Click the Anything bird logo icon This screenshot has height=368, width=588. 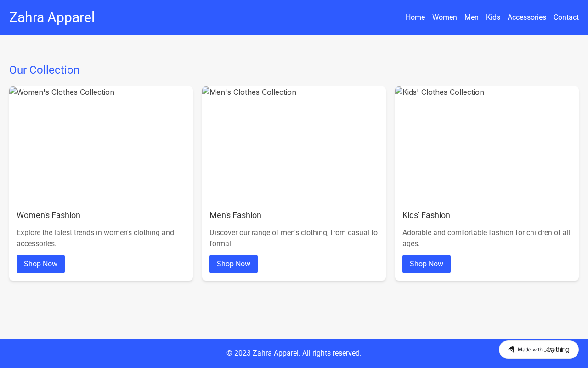pyautogui.click(x=511, y=350)
